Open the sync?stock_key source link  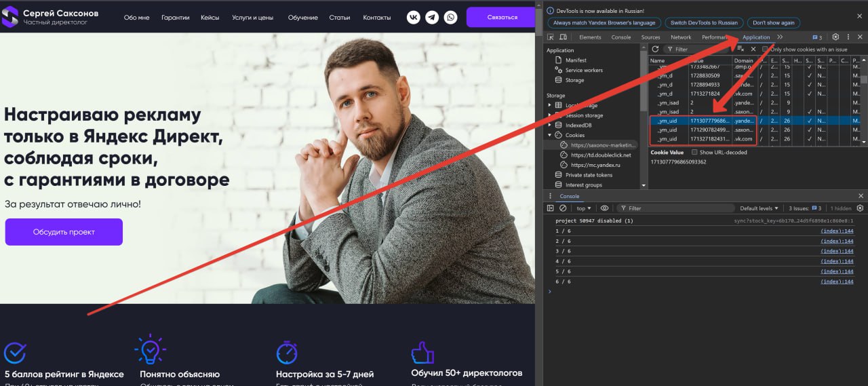coord(793,221)
